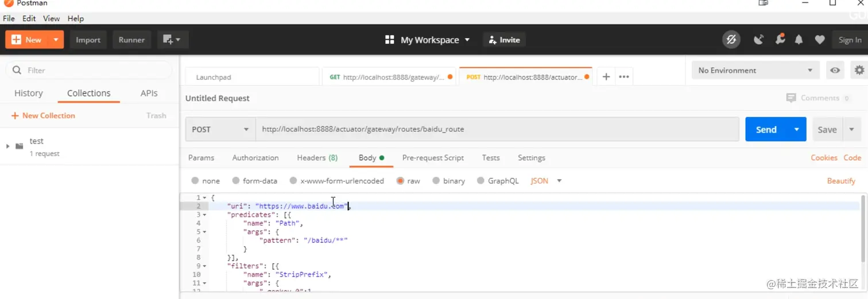Open the Tests tab
This screenshot has width=868, height=299.
(x=491, y=158)
